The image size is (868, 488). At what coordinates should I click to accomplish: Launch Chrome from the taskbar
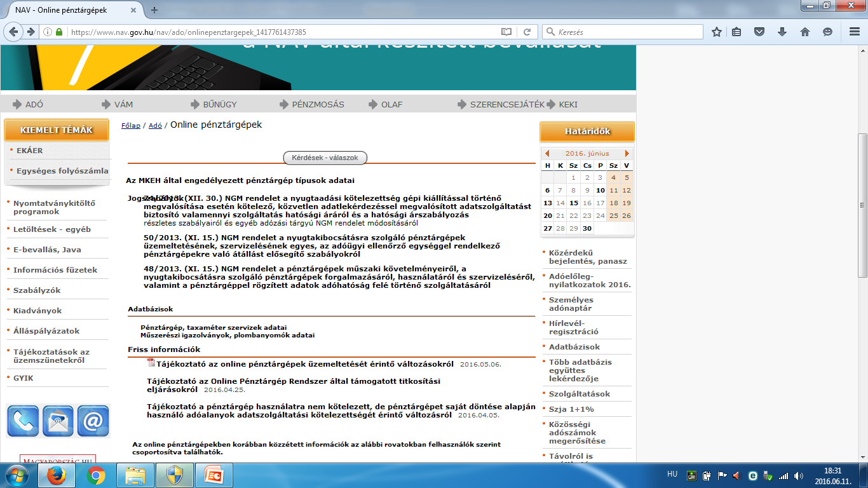96,475
